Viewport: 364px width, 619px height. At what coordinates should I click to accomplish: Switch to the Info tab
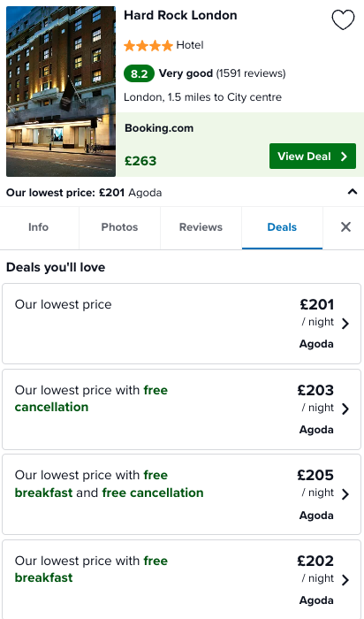coord(39,228)
